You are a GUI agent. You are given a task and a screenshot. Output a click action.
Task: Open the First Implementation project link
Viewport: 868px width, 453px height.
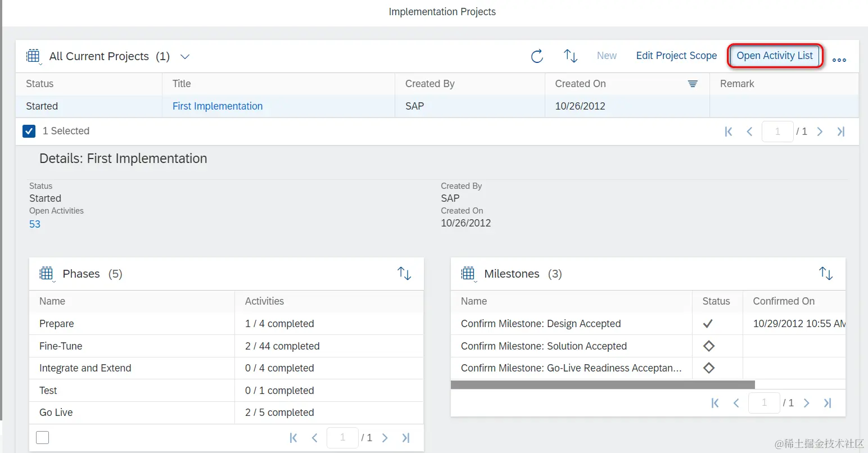point(218,106)
